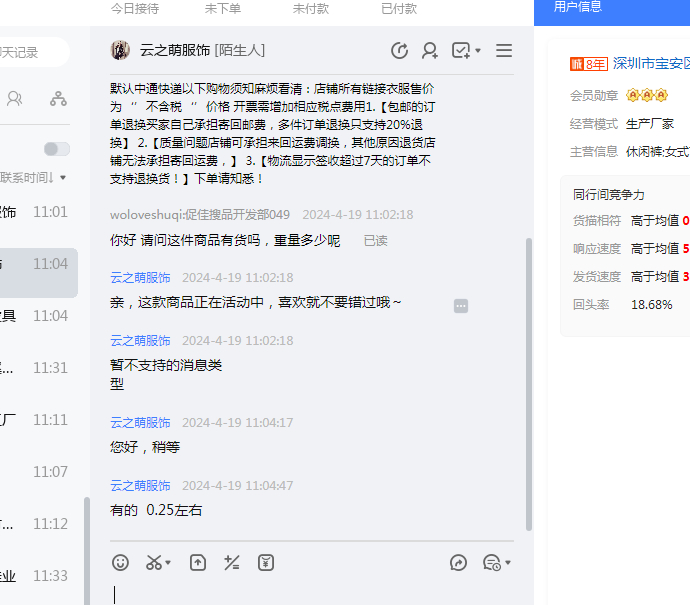The image size is (690, 605).
Task: Expand dropdown arrow beside quick reply icon
Action: coord(508,562)
